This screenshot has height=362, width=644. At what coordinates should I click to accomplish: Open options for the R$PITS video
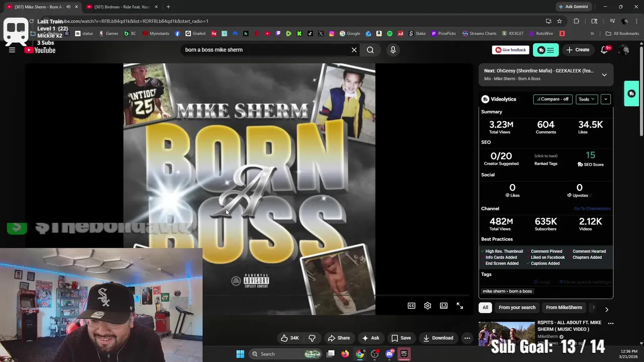point(610,323)
